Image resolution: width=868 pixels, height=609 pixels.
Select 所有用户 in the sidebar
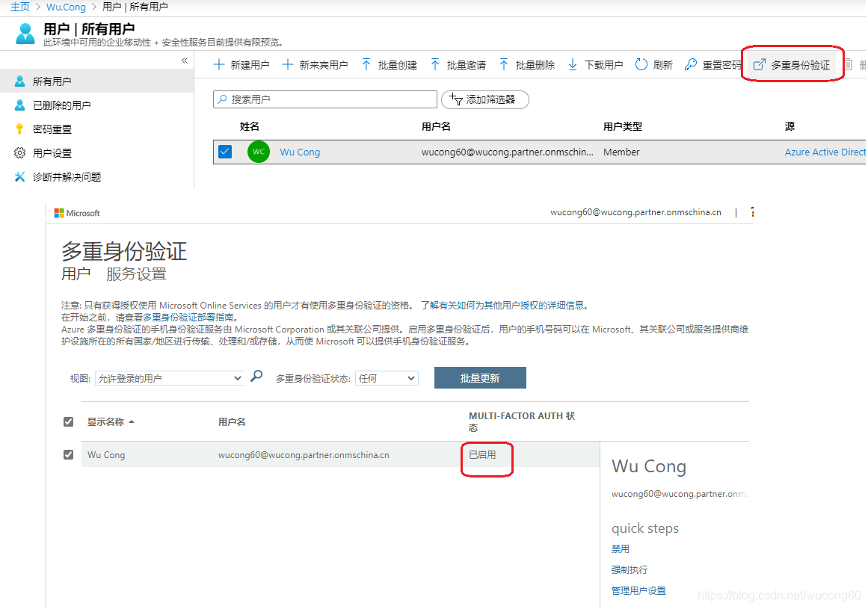tap(97, 81)
